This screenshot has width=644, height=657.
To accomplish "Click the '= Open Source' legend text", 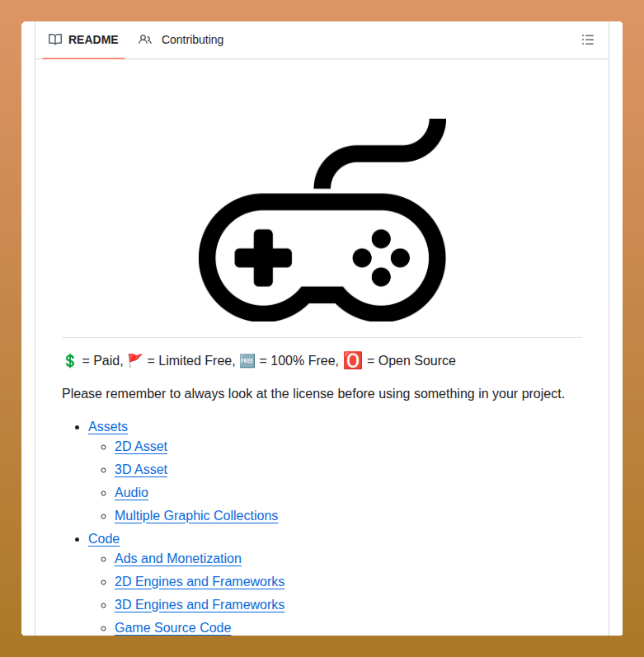I will pos(411,360).
